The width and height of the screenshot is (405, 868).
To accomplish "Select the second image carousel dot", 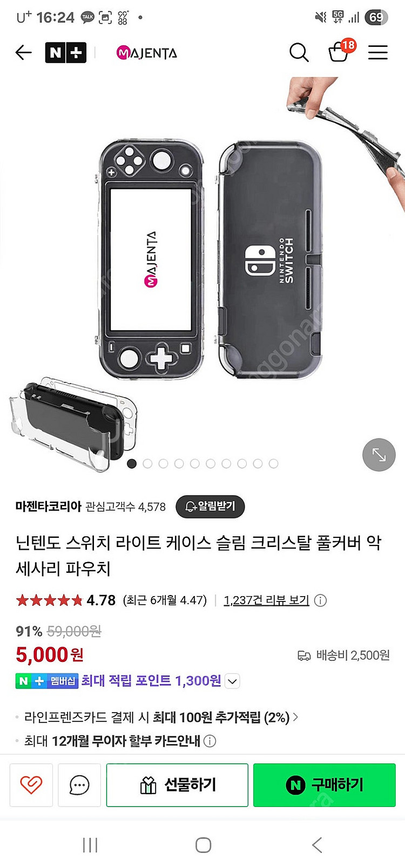I will [x=147, y=463].
